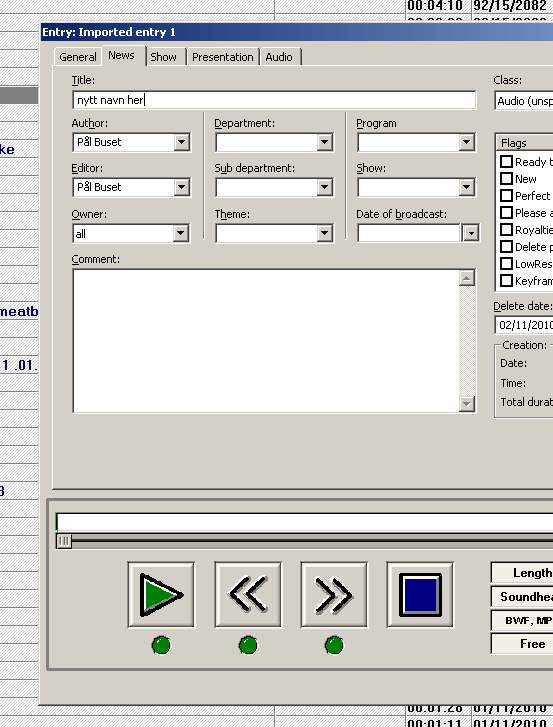Enable the Delete flag checkbox

[x=506, y=247]
